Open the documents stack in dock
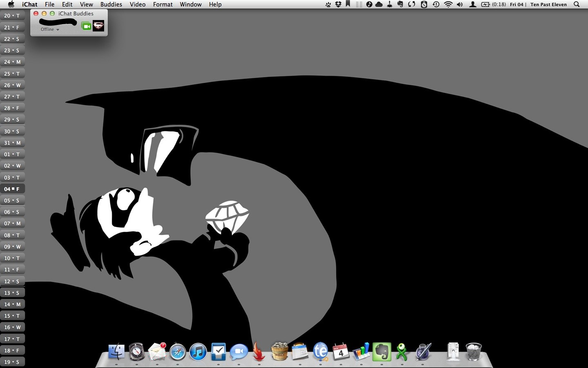 [453, 352]
